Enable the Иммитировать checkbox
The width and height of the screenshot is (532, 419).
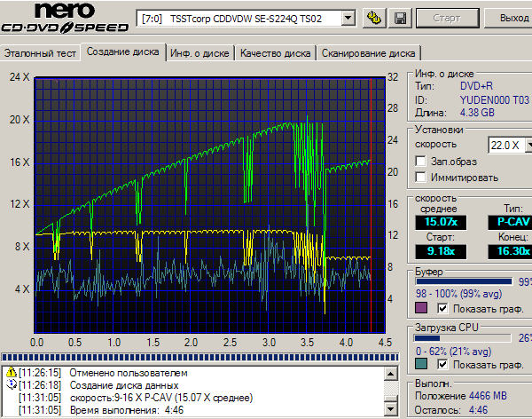[420, 177]
